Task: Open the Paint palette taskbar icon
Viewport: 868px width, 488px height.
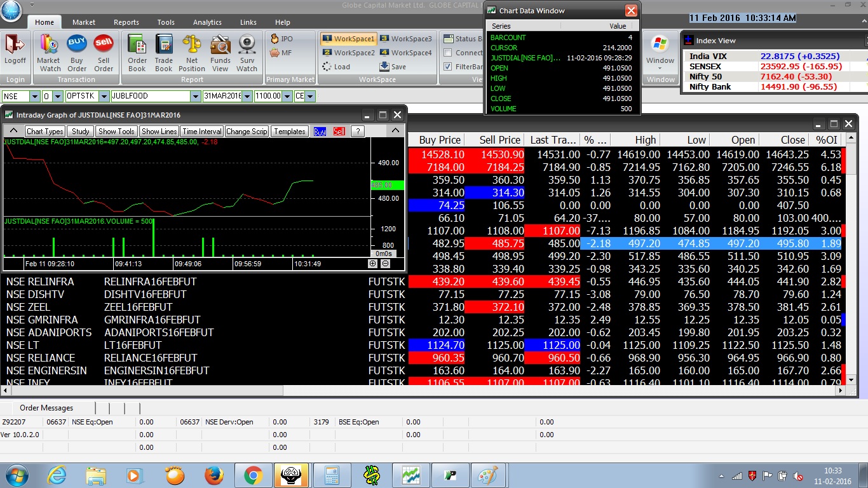Action: (x=487, y=475)
